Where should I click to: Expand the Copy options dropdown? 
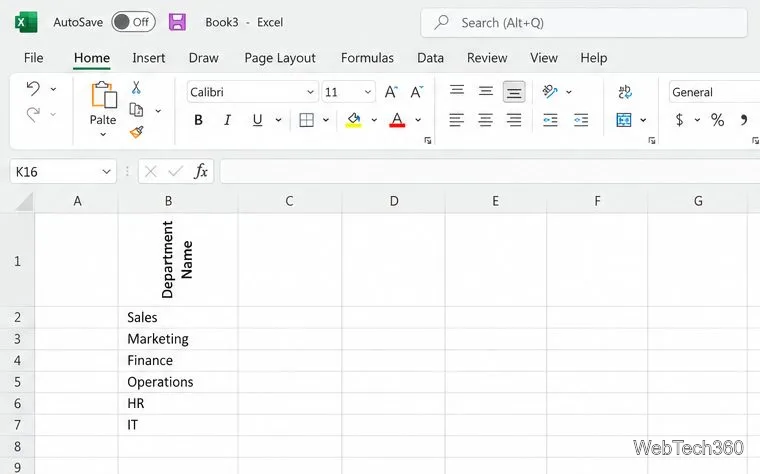point(158,111)
